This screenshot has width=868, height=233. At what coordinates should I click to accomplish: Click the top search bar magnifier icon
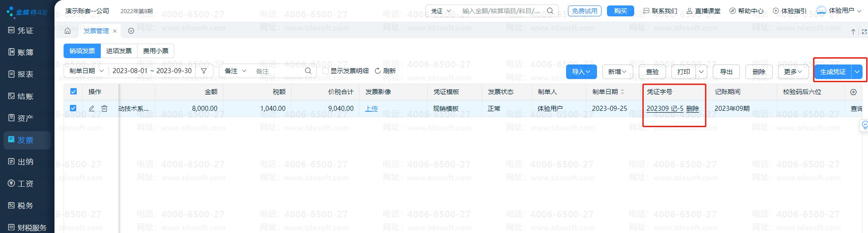550,11
